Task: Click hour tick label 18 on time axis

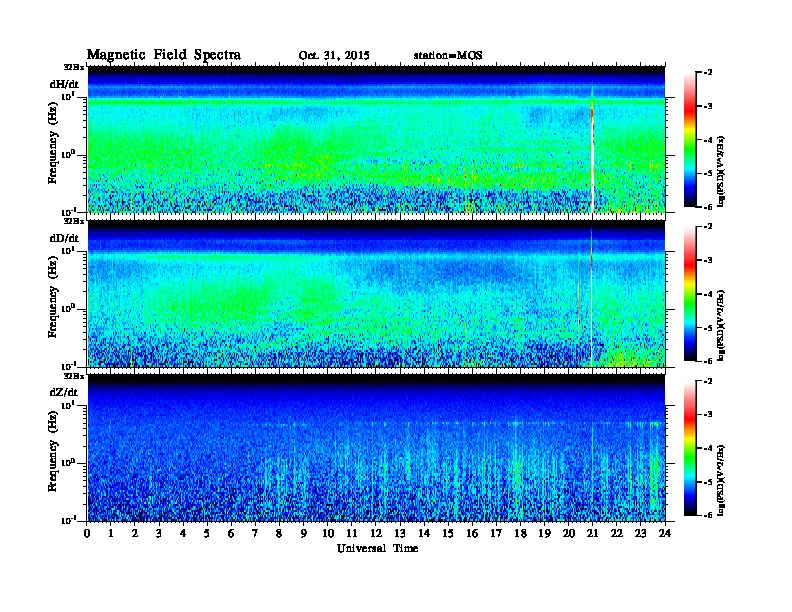Action: [520, 533]
